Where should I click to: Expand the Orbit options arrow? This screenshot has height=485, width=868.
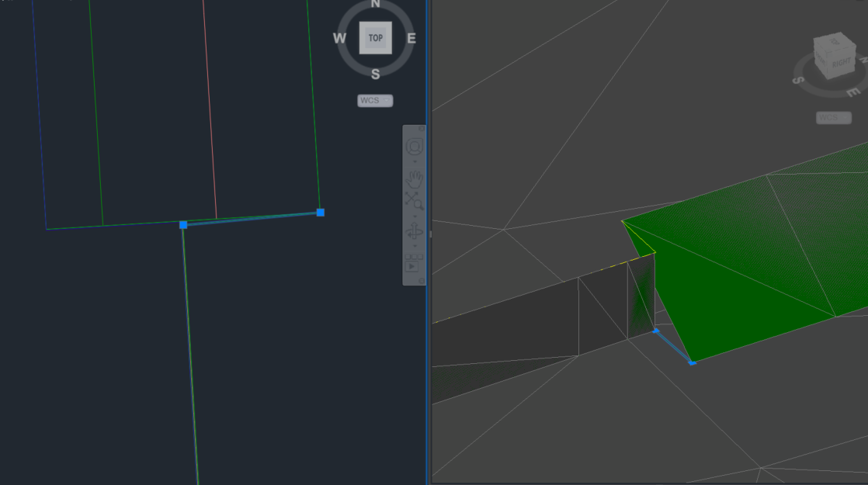[415, 246]
